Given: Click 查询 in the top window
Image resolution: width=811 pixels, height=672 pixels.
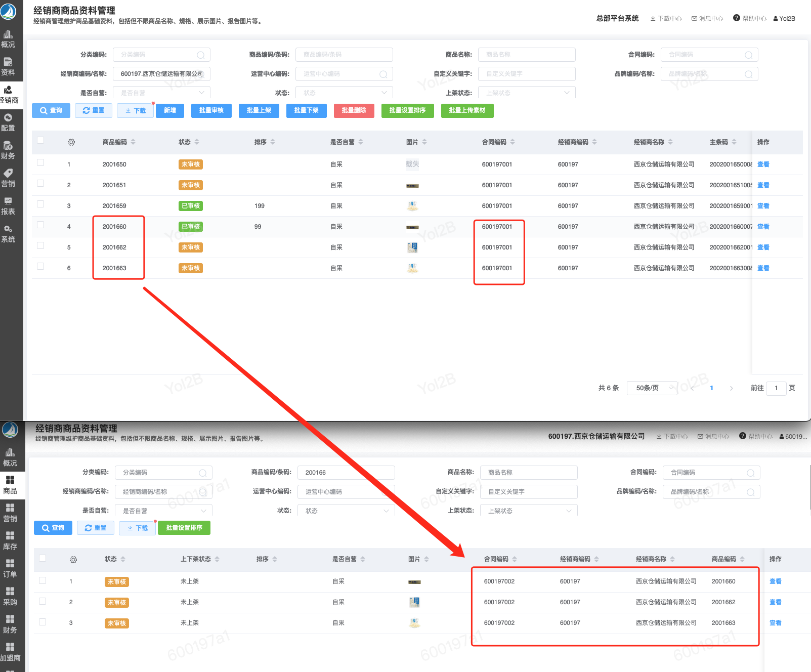Looking at the screenshot, I should [51, 111].
